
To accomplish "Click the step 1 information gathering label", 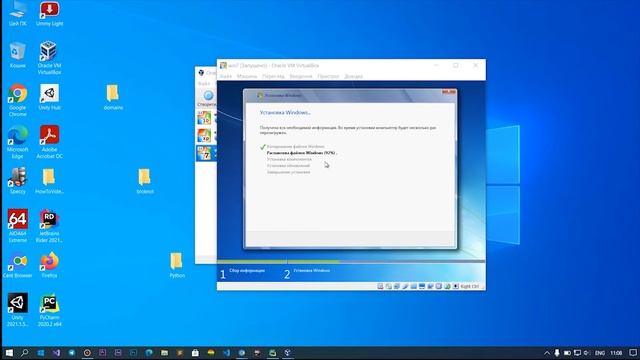I will (247, 270).
